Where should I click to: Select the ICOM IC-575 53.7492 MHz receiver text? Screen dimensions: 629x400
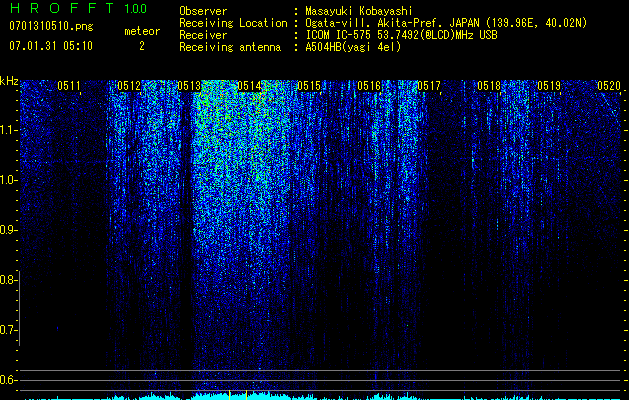[x=401, y=35]
